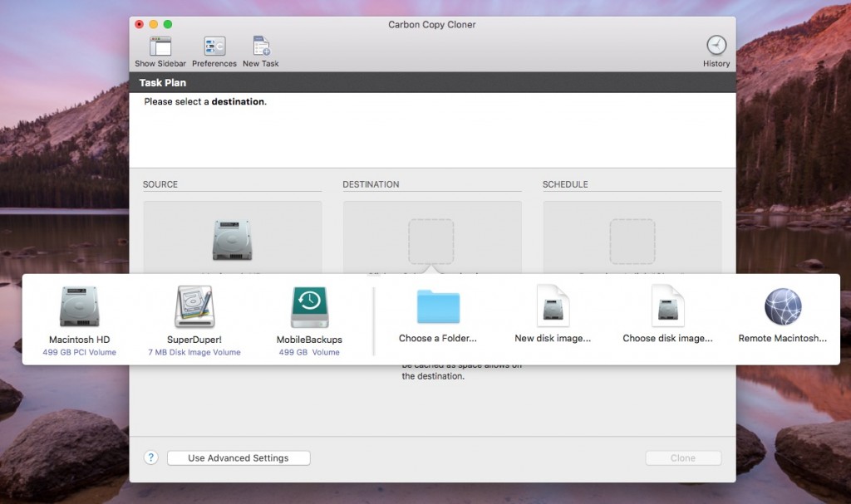Select Macintosh HD as destination
Image resolution: width=851 pixels, height=504 pixels.
[79, 306]
